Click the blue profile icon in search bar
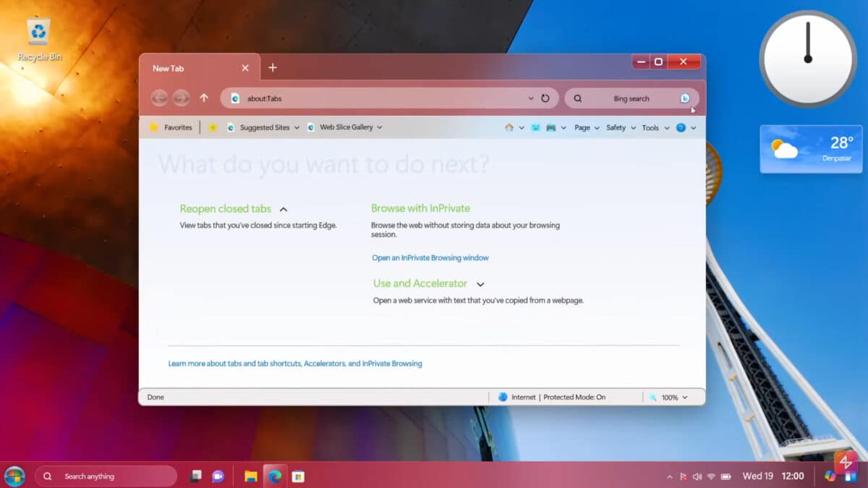868x488 pixels. 684,98
